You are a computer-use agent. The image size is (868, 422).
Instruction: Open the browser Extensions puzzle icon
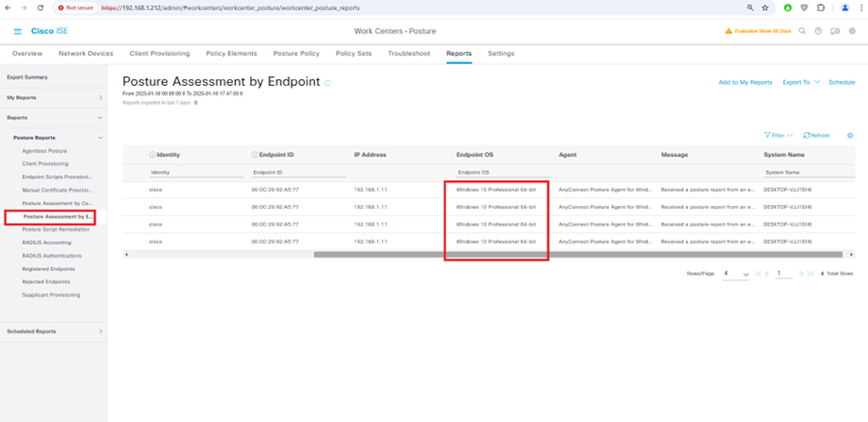[821, 8]
